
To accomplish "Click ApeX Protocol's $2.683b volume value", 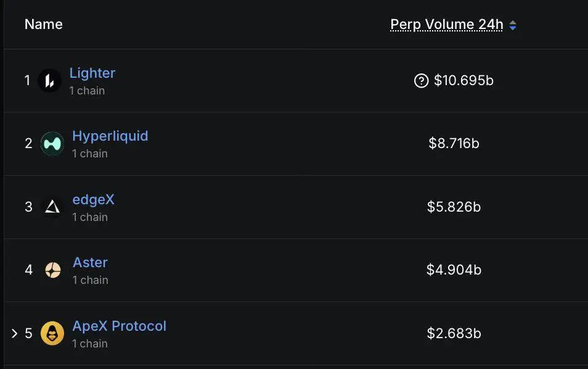I will [x=454, y=333].
